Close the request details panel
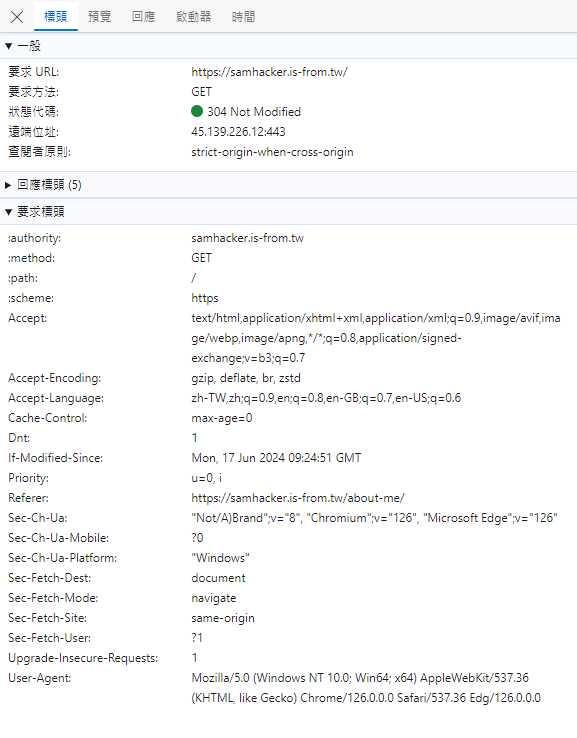The image size is (577, 738). (17, 17)
